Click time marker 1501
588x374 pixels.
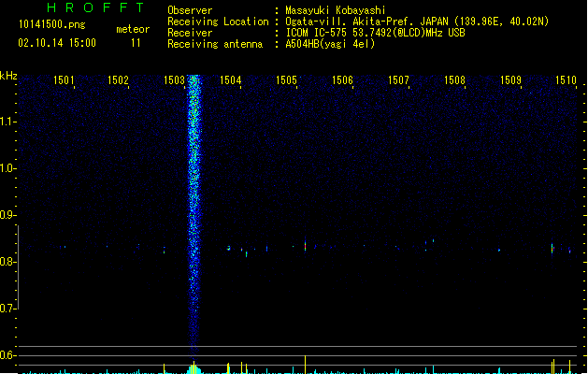point(64,80)
